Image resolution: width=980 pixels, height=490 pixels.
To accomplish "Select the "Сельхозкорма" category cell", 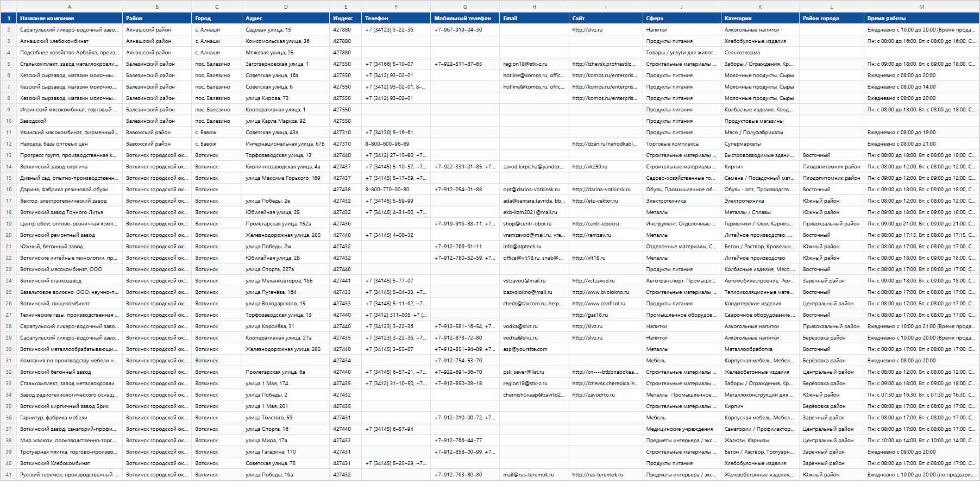I will (x=760, y=53).
